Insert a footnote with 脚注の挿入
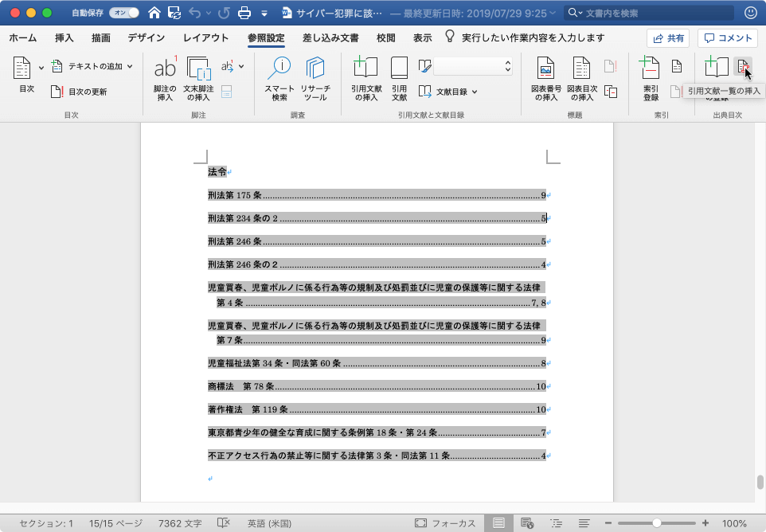Image resolution: width=766 pixels, height=532 pixels. [x=165, y=79]
